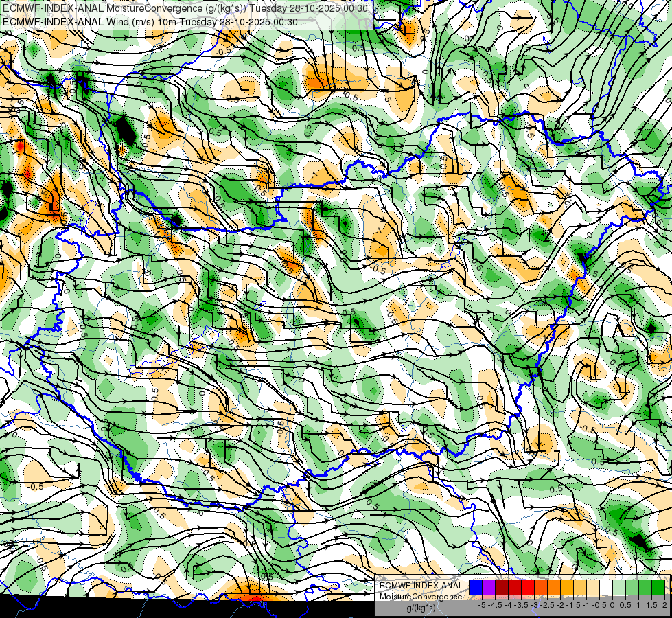Click the blue swatch at legend's left end
Screen dimensions: 672x618
click(476, 588)
